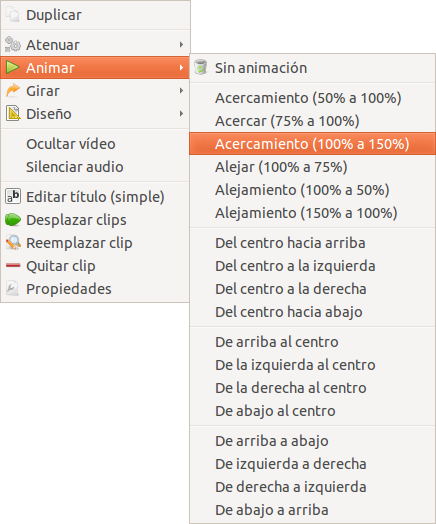Toggle Silenciar audio
The image size is (436, 524).
click(x=95, y=167)
